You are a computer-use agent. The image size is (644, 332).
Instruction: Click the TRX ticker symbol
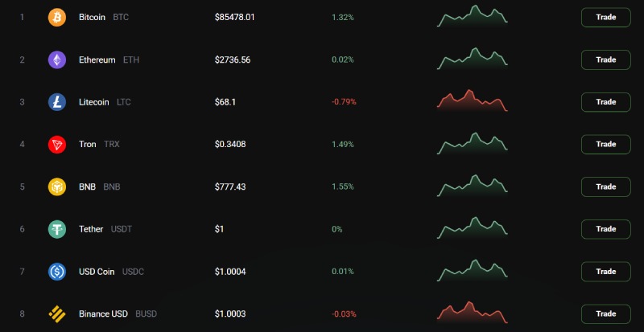[112, 145]
